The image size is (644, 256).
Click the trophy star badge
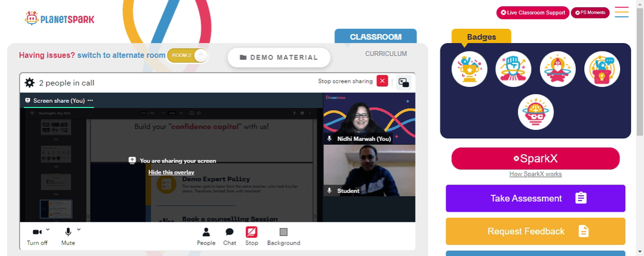click(x=469, y=69)
